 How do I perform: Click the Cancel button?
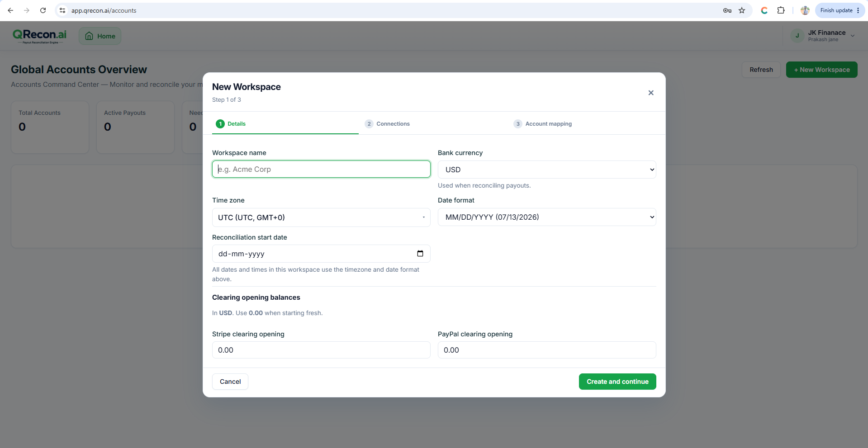[230, 382]
